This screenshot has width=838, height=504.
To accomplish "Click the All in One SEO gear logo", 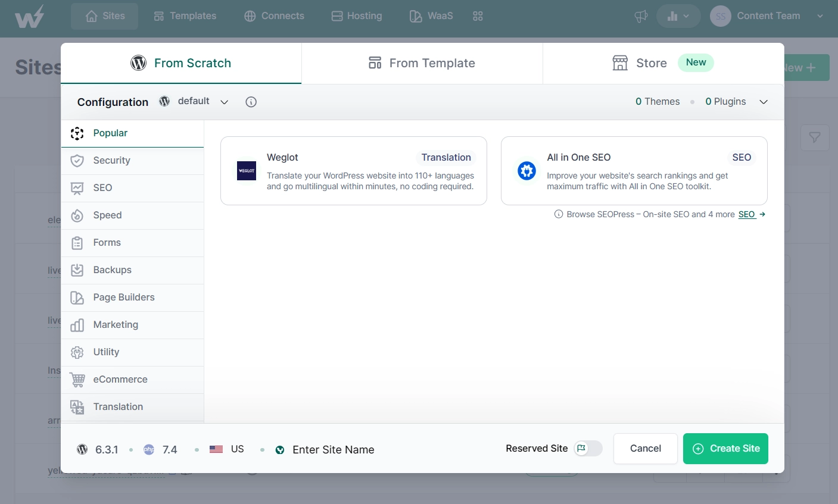I will (527, 171).
